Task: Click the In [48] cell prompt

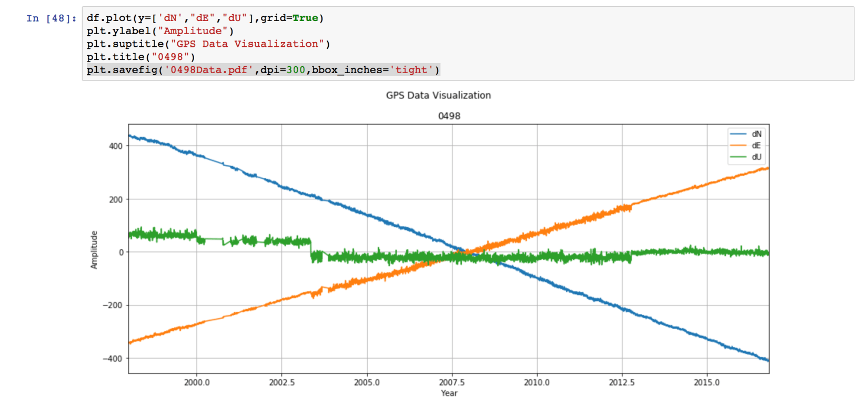Action: point(52,18)
